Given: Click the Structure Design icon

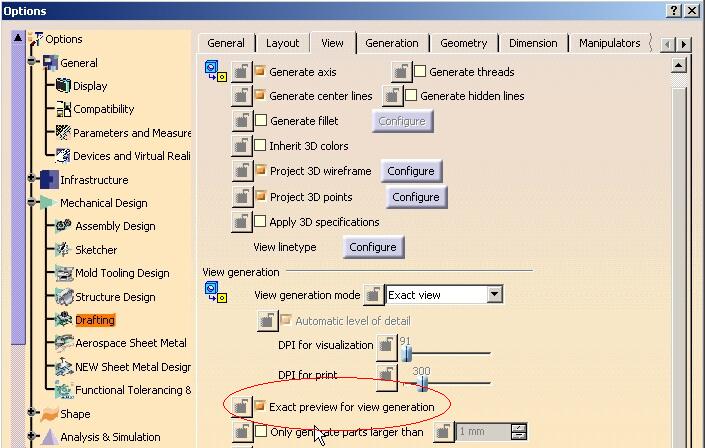Looking at the screenshot, I should click(x=62, y=297).
